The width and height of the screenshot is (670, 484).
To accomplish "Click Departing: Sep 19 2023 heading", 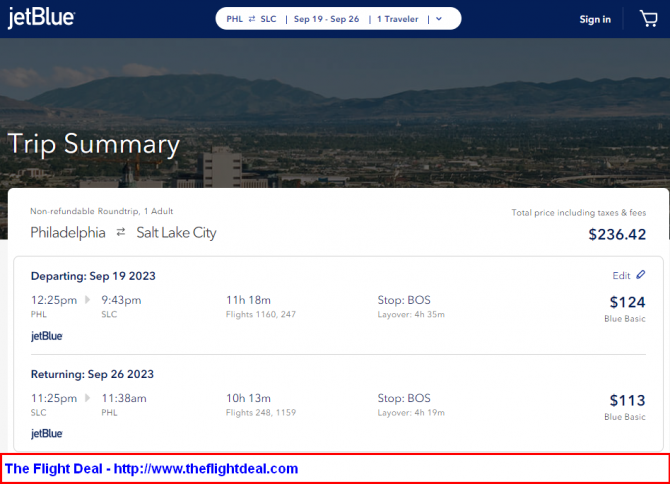I will coord(93,276).
